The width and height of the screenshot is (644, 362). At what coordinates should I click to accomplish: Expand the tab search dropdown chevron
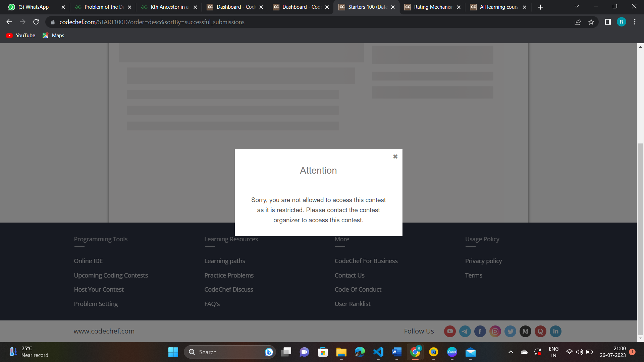pos(577,7)
